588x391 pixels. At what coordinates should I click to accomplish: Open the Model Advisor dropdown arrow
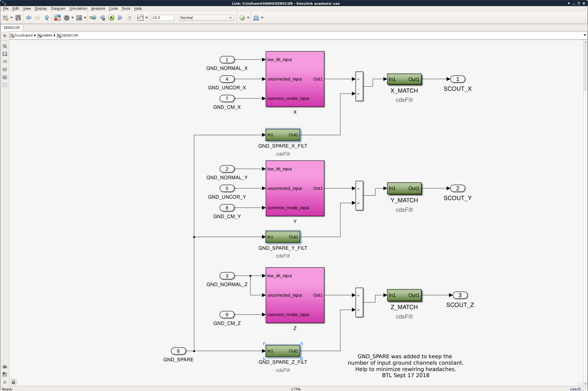pyautogui.click(x=248, y=18)
